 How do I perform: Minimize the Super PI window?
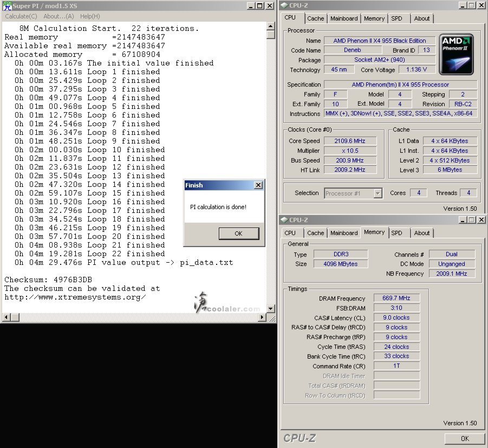(251, 5)
